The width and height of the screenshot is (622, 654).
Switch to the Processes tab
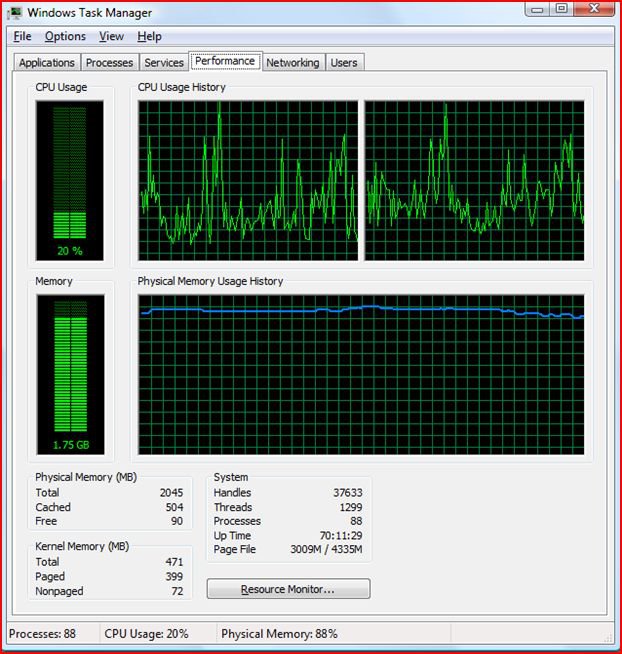[x=110, y=63]
